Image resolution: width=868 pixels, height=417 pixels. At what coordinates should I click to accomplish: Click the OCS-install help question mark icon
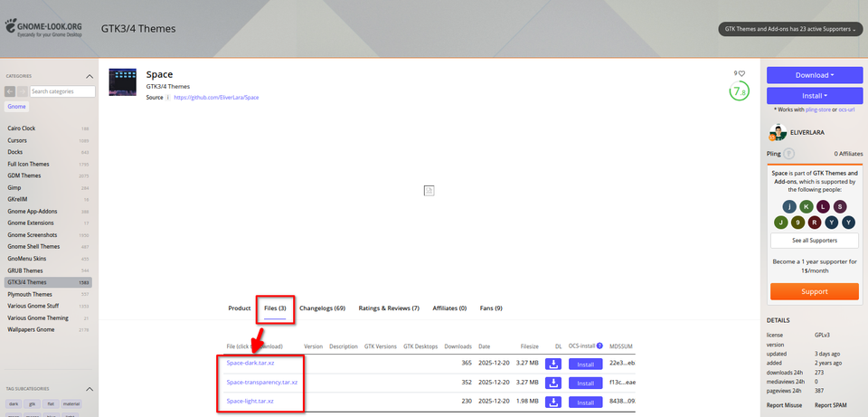pos(599,346)
